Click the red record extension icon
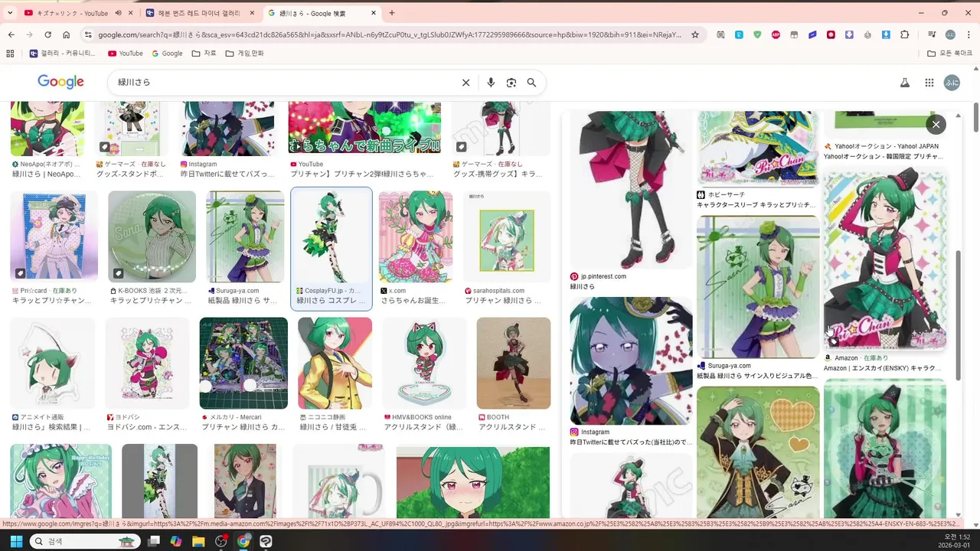The width and height of the screenshot is (980, 551). pyautogui.click(x=831, y=34)
